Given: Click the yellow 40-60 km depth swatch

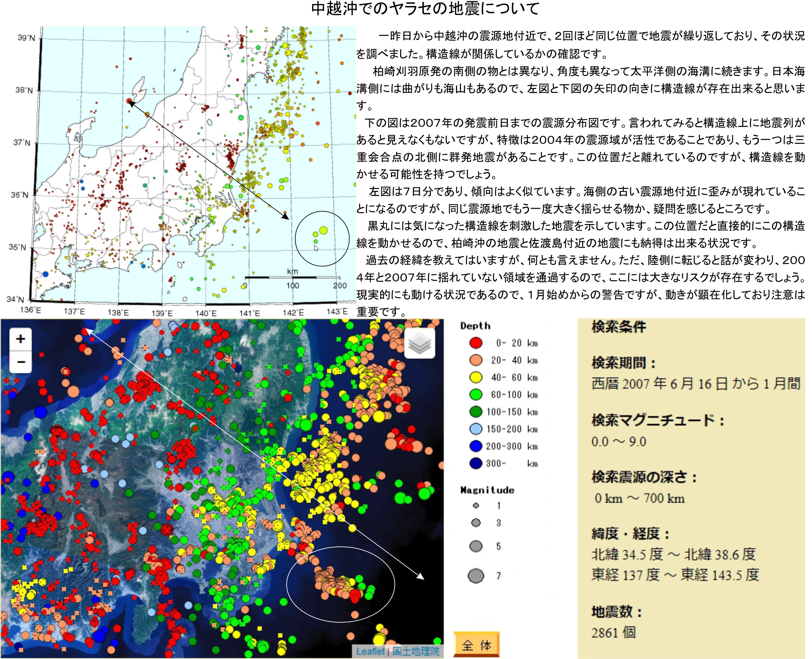Looking at the screenshot, I should click(x=475, y=377).
